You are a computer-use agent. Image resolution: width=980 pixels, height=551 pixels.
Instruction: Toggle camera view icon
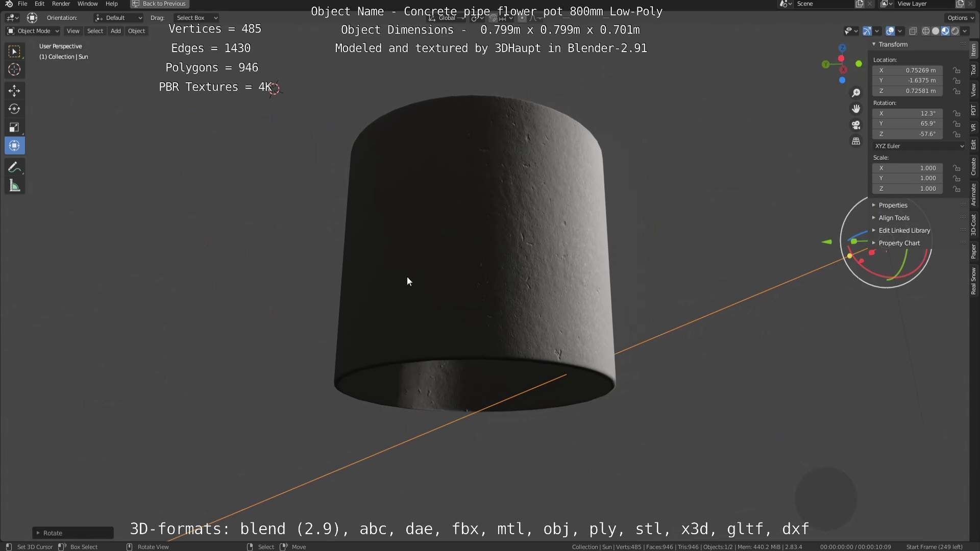pos(856,125)
